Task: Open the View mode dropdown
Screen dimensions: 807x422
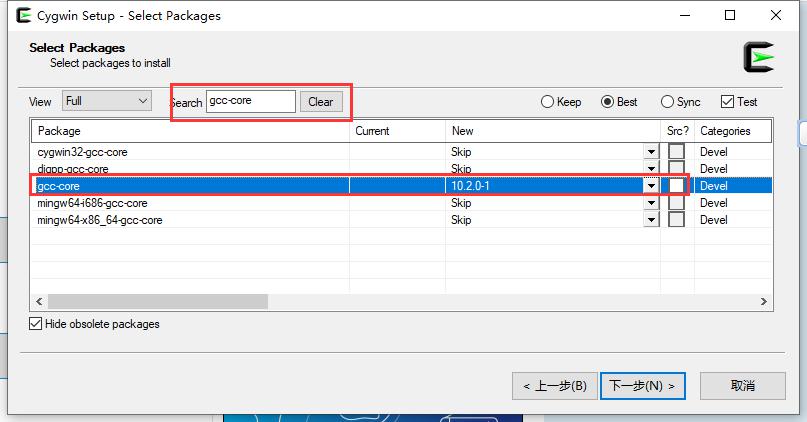Action: pyautogui.click(x=107, y=101)
